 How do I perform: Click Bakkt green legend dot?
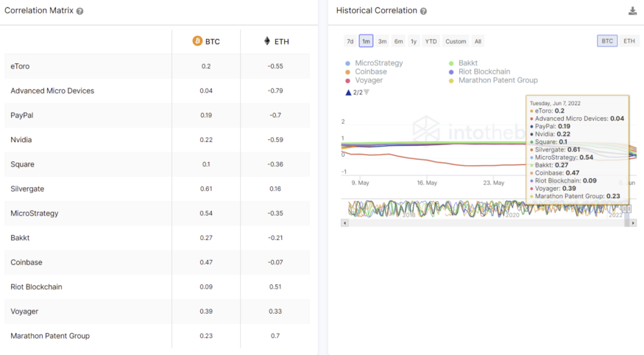pos(451,63)
